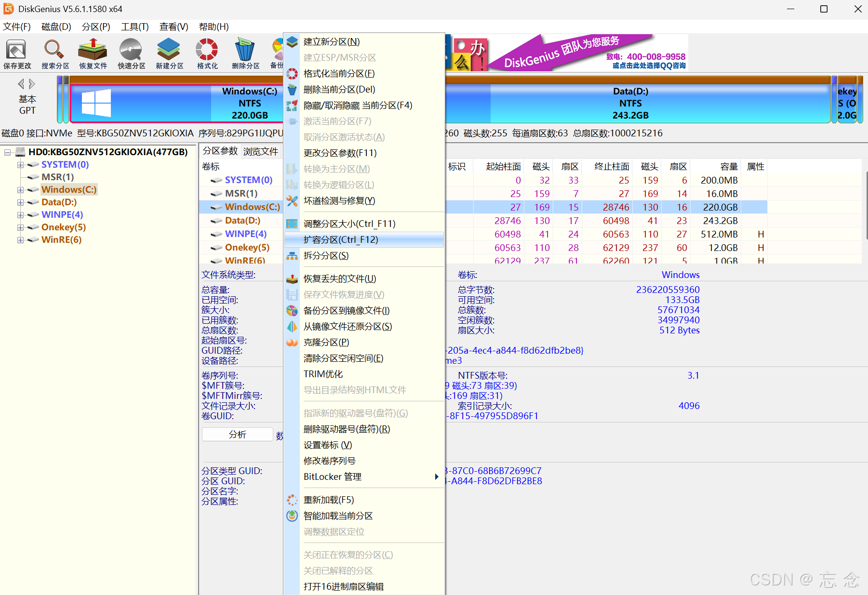Select 打开16进制扇区编辑 menu entry
868x595 pixels.
364,587
